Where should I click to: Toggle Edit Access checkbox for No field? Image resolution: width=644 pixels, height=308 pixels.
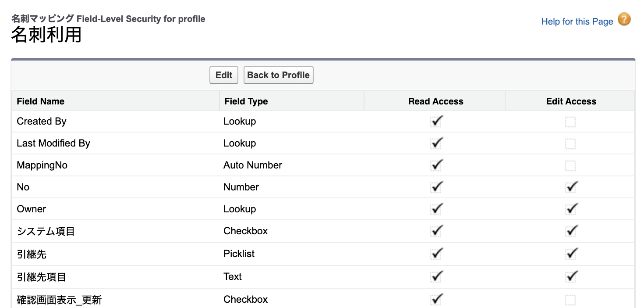click(x=570, y=188)
